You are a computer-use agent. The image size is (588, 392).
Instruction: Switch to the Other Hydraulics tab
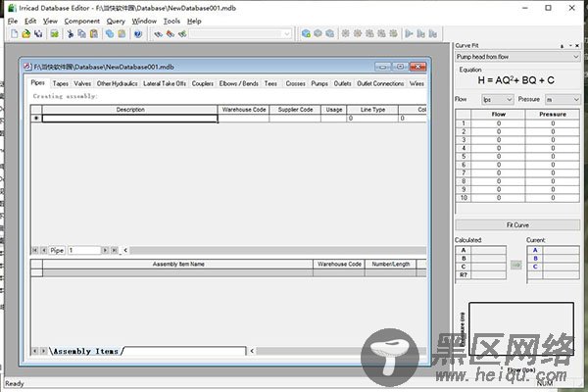click(x=117, y=83)
